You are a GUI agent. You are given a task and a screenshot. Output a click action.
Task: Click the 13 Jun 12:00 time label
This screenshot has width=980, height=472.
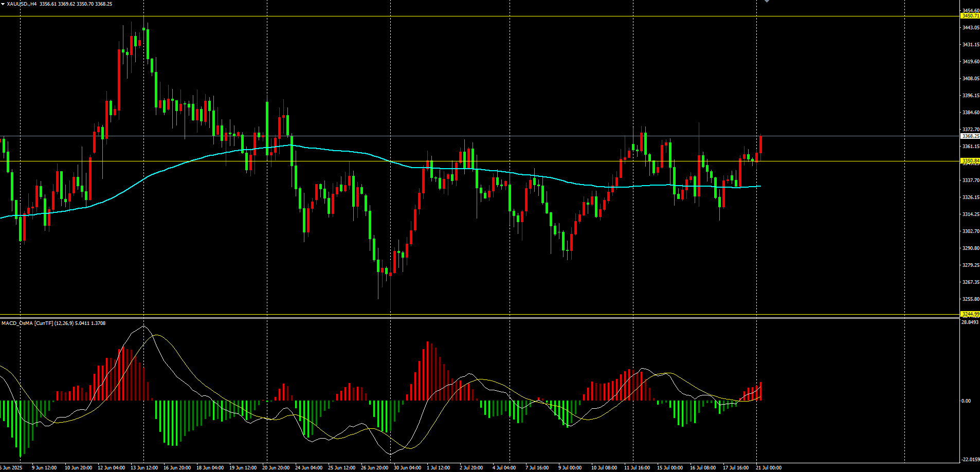144,468
